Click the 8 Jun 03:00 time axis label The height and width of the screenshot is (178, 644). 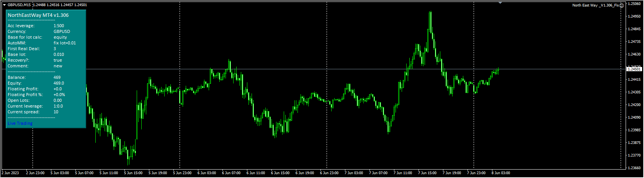501,173
